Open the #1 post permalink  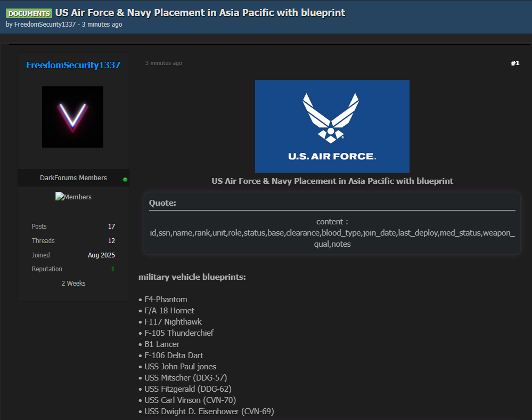point(514,63)
